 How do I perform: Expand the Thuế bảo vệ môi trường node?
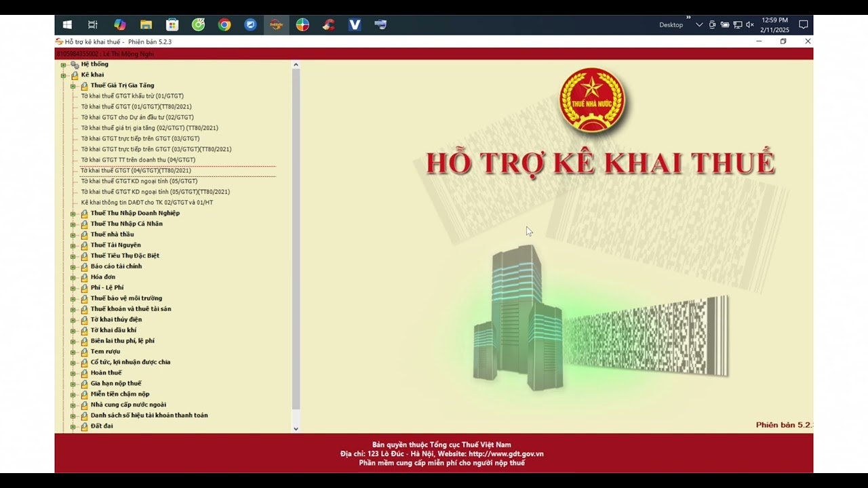tap(73, 299)
